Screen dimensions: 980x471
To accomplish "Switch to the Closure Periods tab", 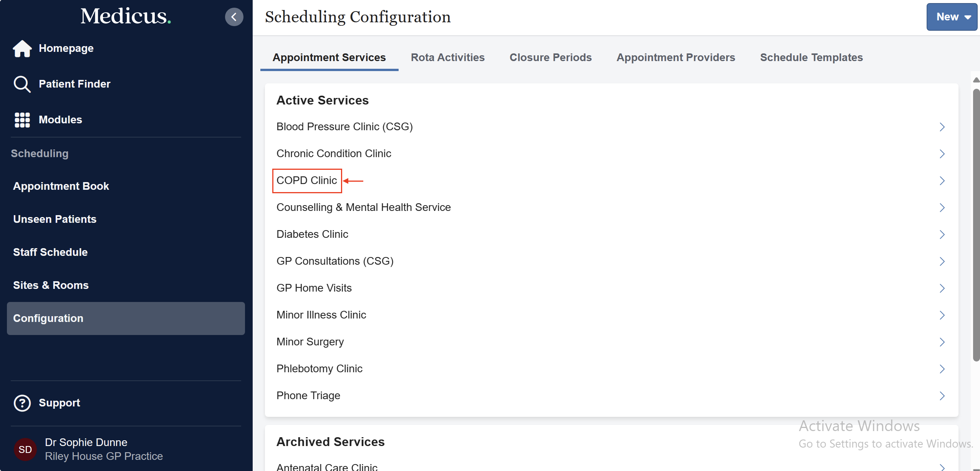I will pos(550,58).
